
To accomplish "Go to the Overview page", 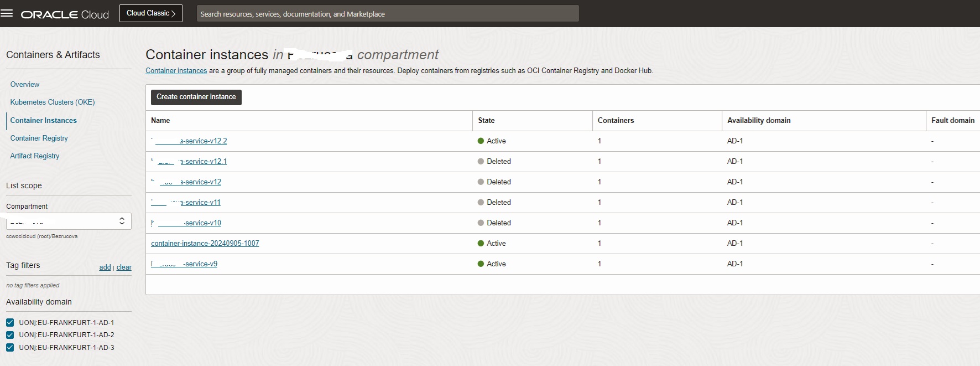I will click(x=25, y=85).
